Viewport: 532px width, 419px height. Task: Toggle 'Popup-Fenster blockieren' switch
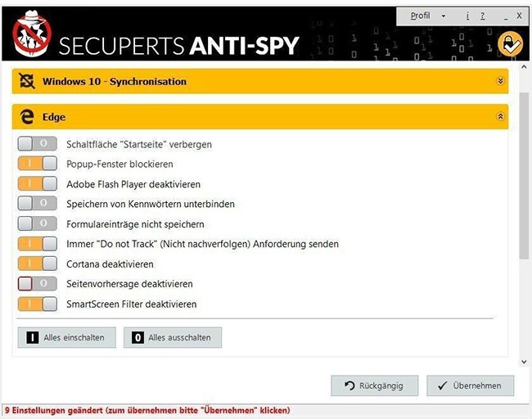coord(37,164)
